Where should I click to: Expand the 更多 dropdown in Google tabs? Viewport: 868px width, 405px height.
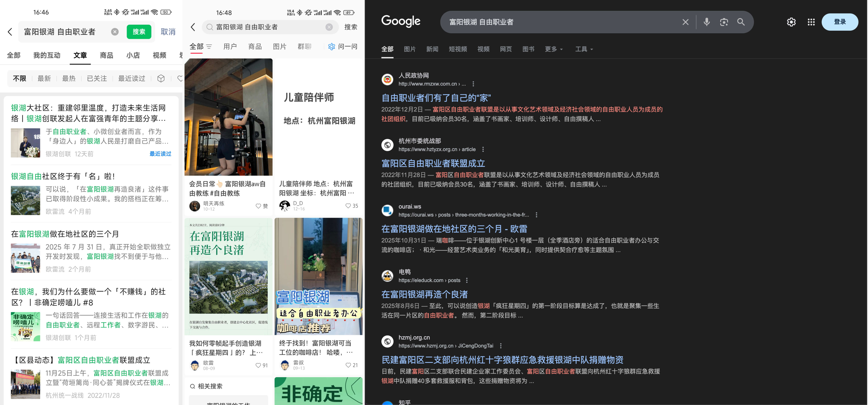pos(554,49)
